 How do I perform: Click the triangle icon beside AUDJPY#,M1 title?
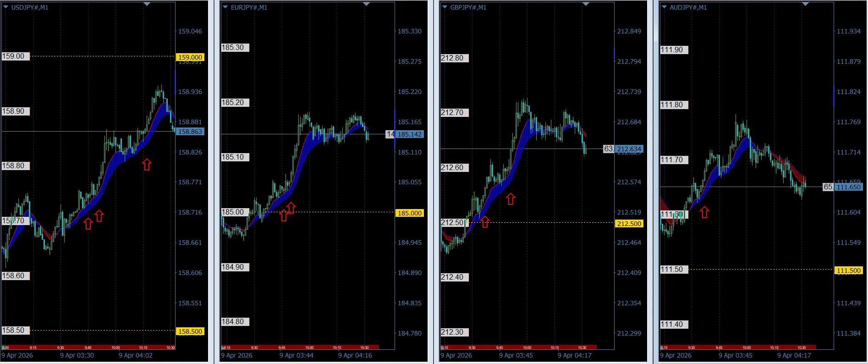click(x=664, y=7)
